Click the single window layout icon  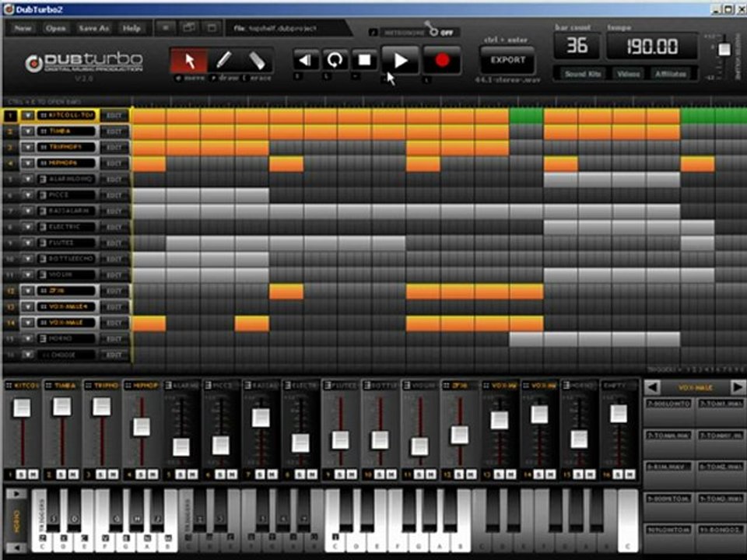click(212, 28)
